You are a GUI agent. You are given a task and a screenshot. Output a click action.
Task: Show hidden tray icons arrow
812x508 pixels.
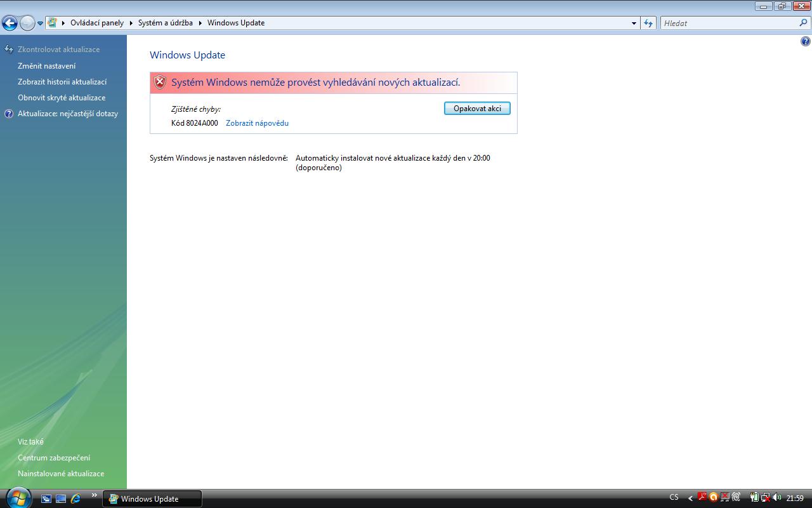[x=690, y=498]
